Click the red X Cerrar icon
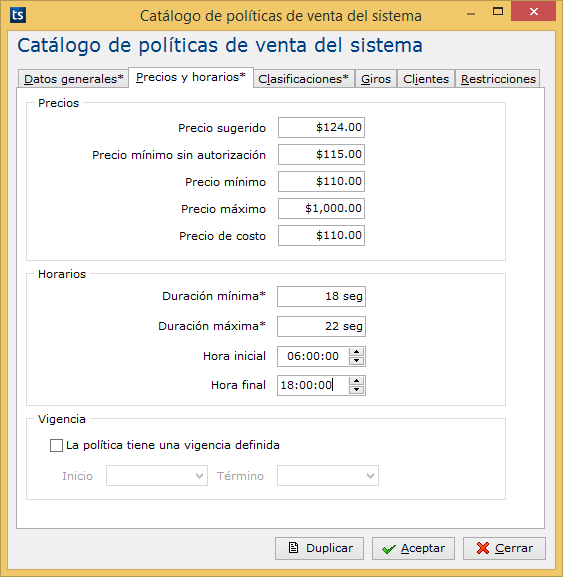This screenshot has height=577, width=563. click(x=483, y=548)
